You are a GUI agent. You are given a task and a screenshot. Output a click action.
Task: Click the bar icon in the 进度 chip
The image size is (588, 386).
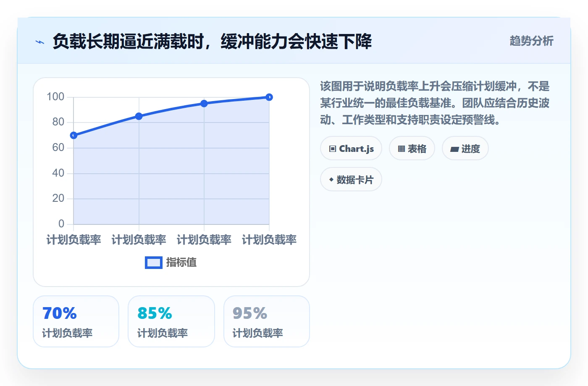tap(454, 149)
